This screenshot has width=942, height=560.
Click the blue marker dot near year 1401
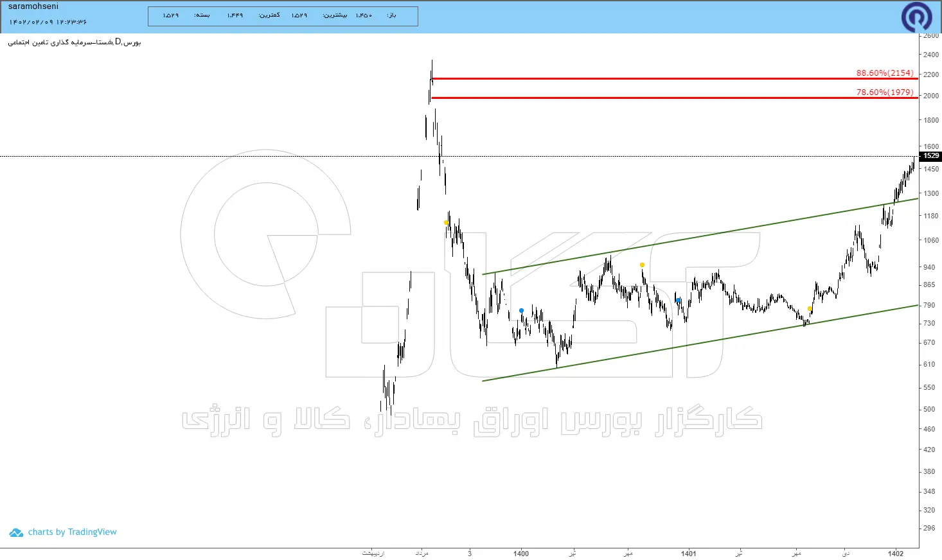678,301
